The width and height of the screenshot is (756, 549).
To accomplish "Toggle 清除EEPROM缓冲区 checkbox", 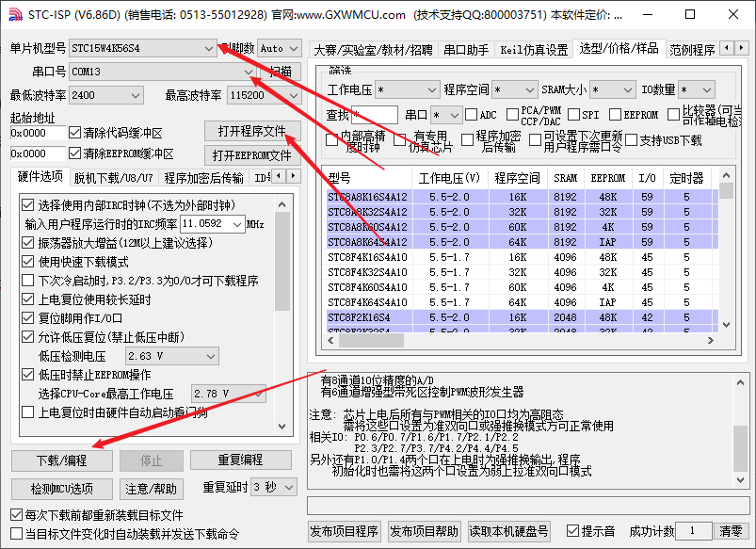I will (x=74, y=153).
